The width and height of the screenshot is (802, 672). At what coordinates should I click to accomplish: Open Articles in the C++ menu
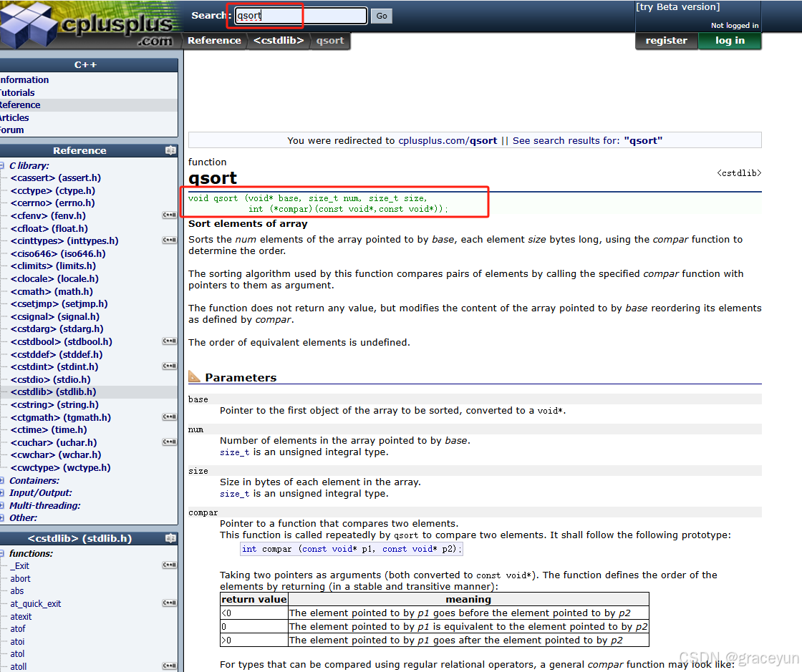tap(14, 117)
